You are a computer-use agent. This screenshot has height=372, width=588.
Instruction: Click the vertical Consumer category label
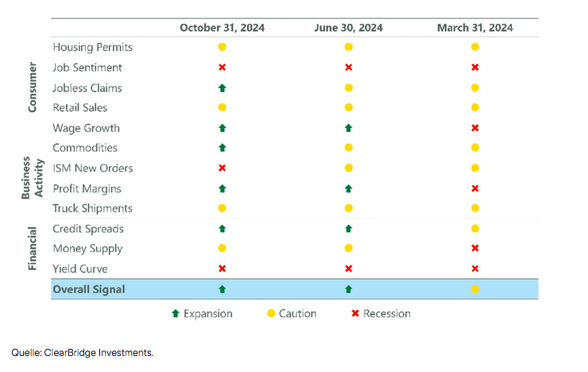[x=33, y=87]
